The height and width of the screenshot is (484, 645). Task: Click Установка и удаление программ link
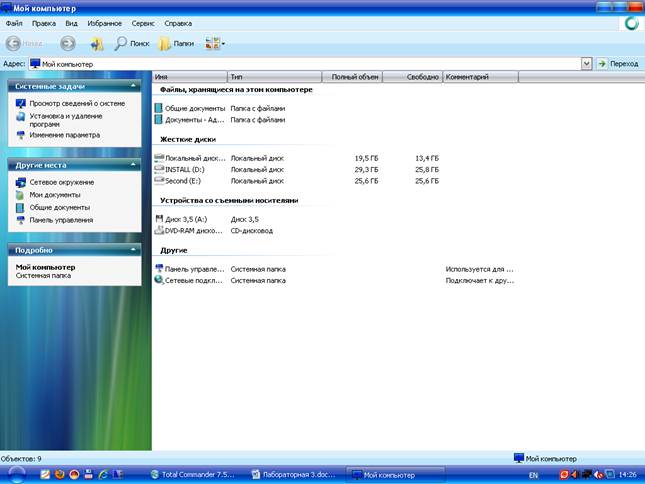pos(66,120)
